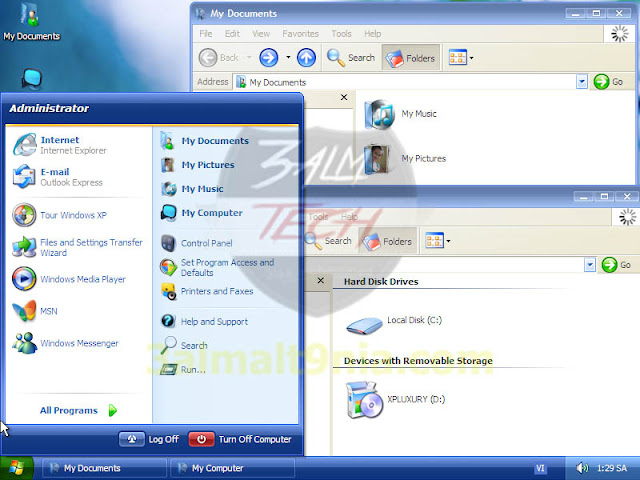
Task: Select Local Disk (C:) drive
Action: 394,324
